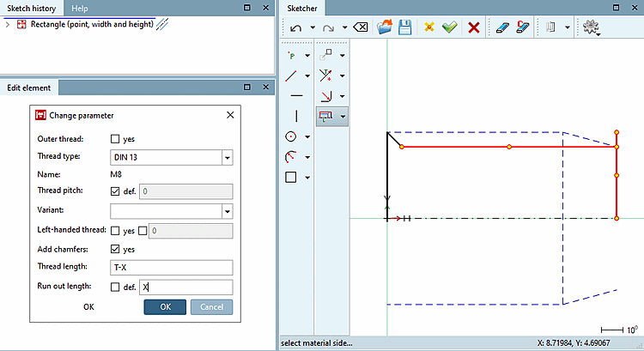Screen dimensions: 644x351
Task: Select the arc drawing tool
Action: [292, 157]
